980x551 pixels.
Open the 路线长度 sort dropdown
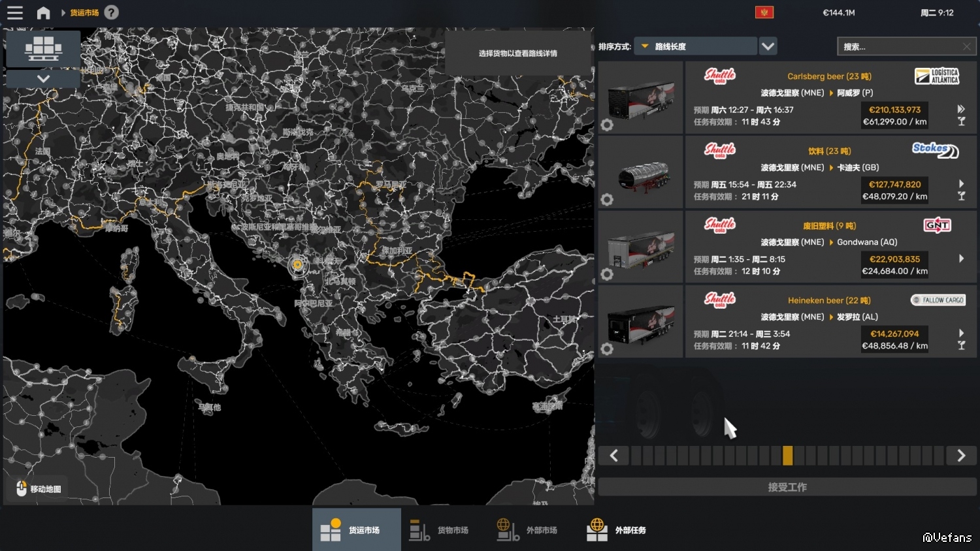click(696, 46)
